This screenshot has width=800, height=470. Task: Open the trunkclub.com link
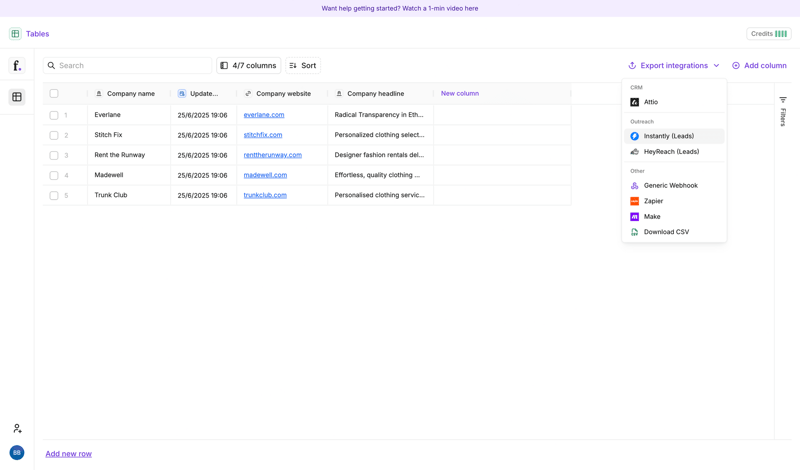pos(265,195)
